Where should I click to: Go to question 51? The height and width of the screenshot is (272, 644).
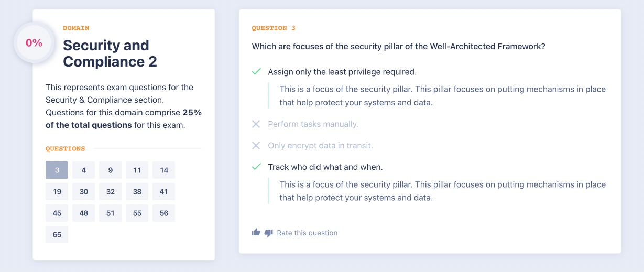tap(110, 213)
